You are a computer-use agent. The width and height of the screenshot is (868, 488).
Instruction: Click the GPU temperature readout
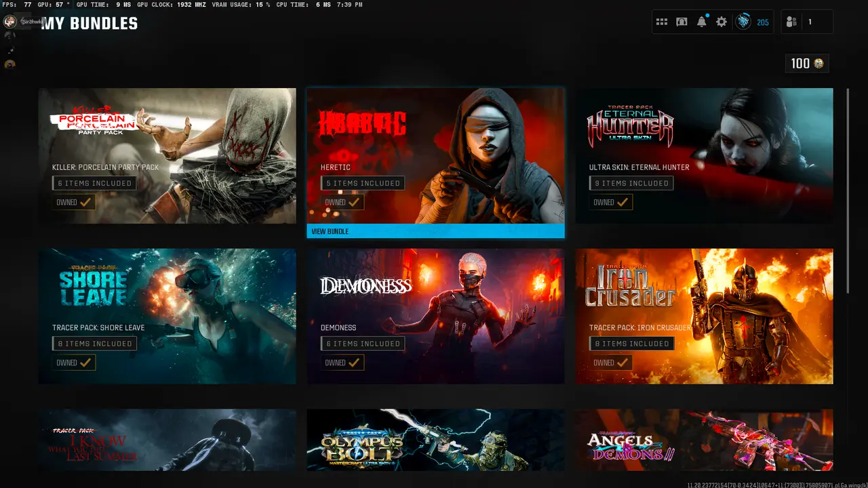54,5
